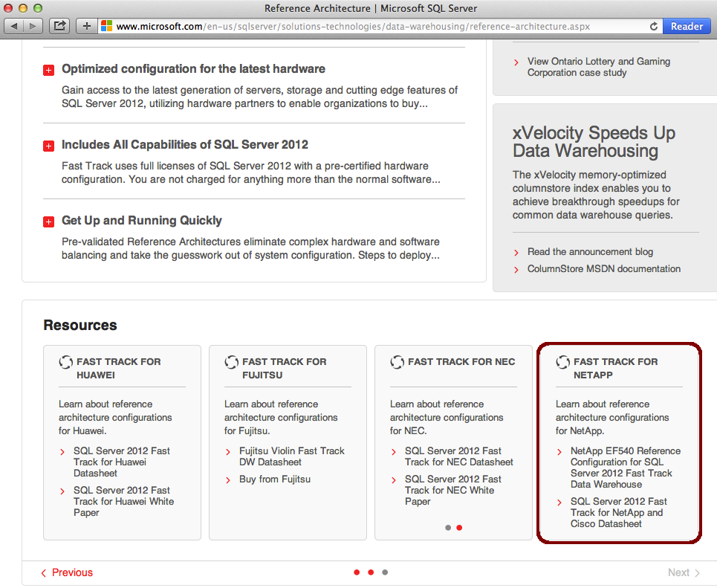The width and height of the screenshot is (717, 588).
Task: Click xVelocity Speeds Up Data Warehousing heading
Action: click(594, 142)
